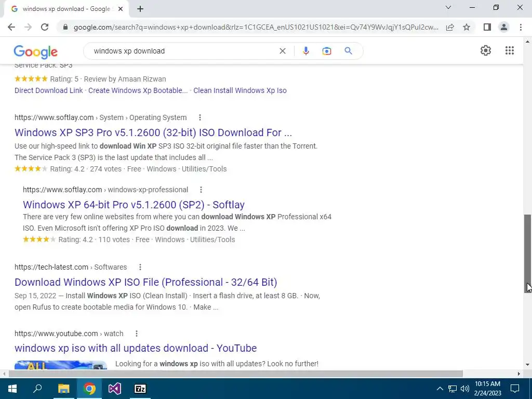This screenshot has width=532, height=399.
Task: Click the https://www.softlay.com › System breadcrumb
Action: (100, 117)
